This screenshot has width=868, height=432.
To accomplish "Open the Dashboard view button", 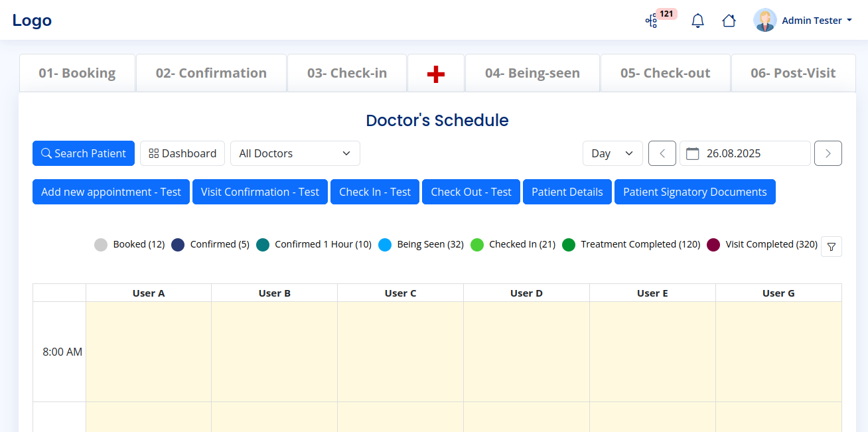I will [182, 153].
